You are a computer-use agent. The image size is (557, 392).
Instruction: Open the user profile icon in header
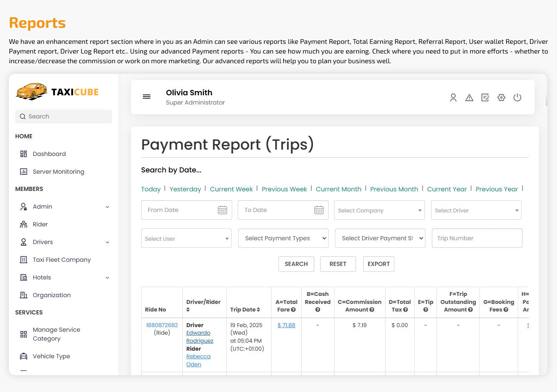[453, 97]
